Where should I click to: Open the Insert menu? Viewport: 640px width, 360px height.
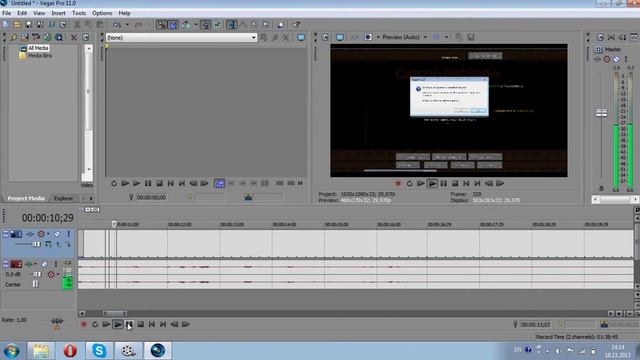(58, 13)
